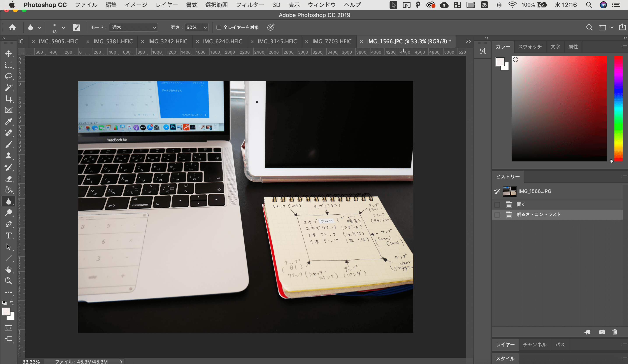Open the イメージ menu
The image size is (628, 364).
click(x=136, y=5)
